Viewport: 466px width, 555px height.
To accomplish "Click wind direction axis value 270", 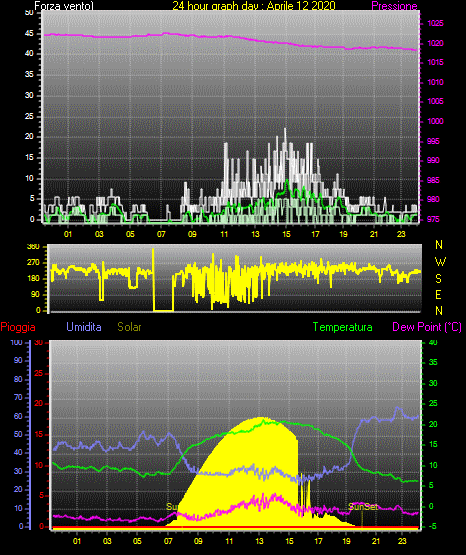I will point(33,263).
